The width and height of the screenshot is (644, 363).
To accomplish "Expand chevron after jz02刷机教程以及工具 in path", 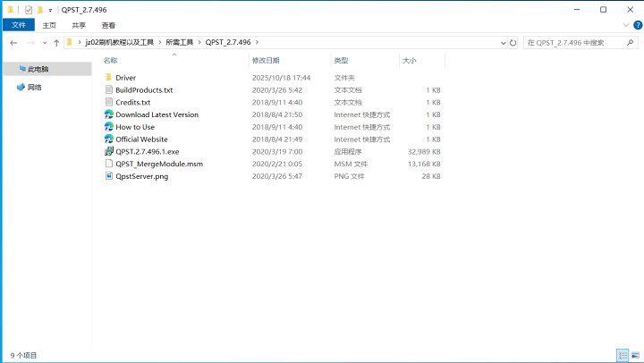I will point(160,42).
